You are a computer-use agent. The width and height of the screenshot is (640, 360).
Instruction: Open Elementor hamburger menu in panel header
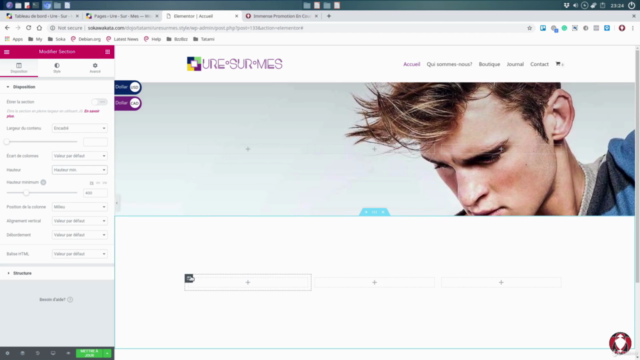(7, 52)
